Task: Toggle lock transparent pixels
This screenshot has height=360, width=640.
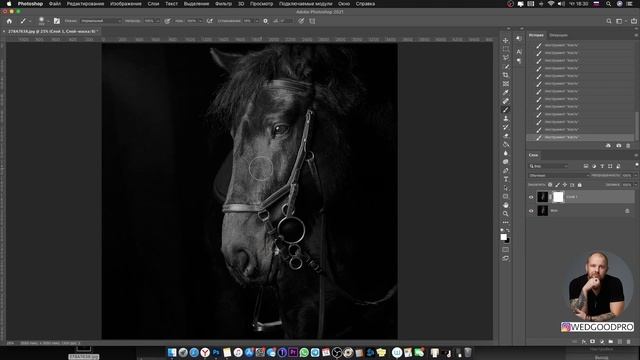Action: coord(550,185)
